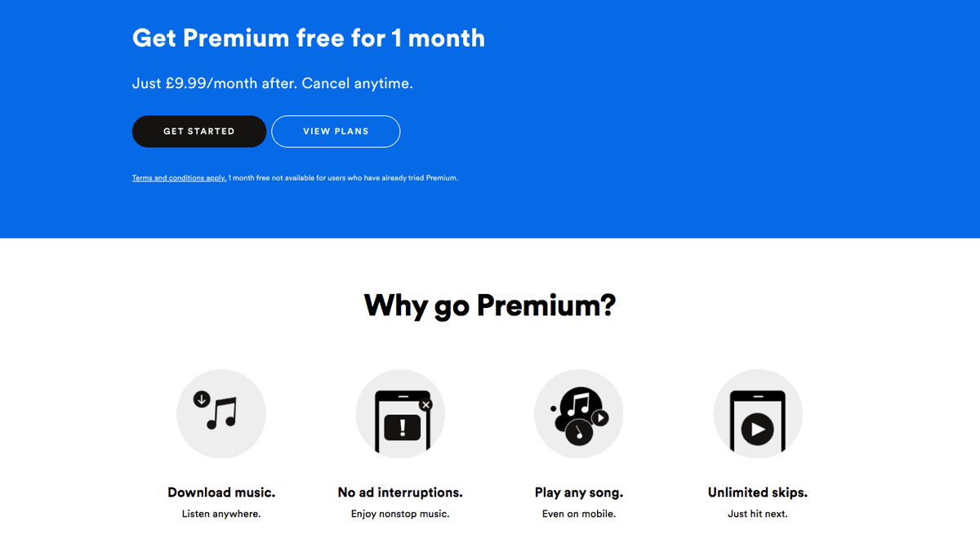Screen dimensions: 980x558
Task: Click the Unlimited skips. heading
Action: click(758, 493)
